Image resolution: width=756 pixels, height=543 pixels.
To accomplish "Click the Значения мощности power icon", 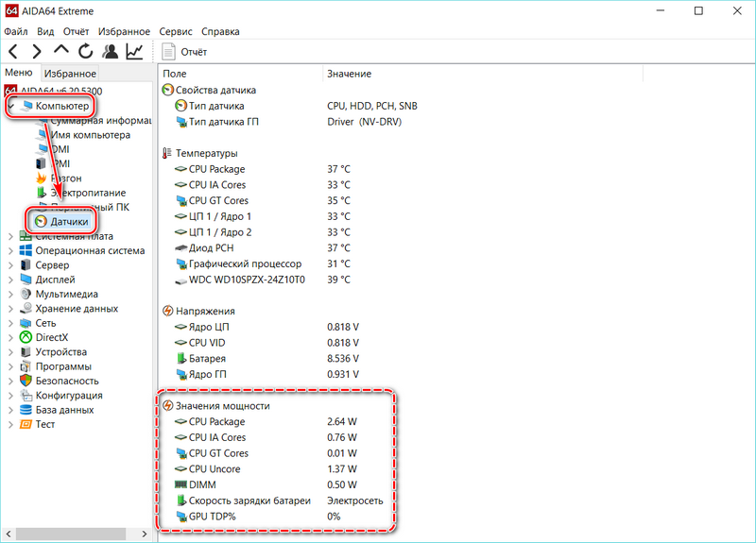I will (x=167, y=406).
